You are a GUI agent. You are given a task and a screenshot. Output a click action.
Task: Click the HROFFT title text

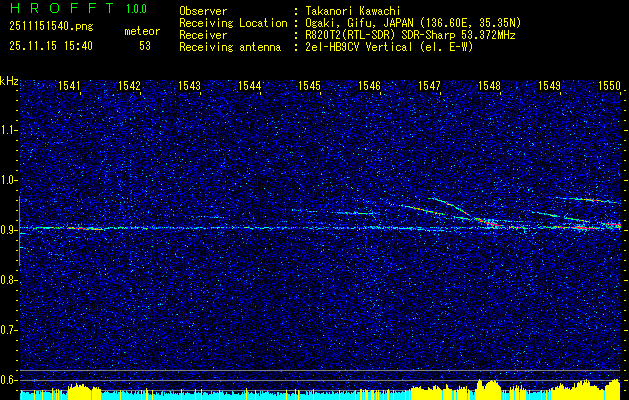click(x=62, y=8)
